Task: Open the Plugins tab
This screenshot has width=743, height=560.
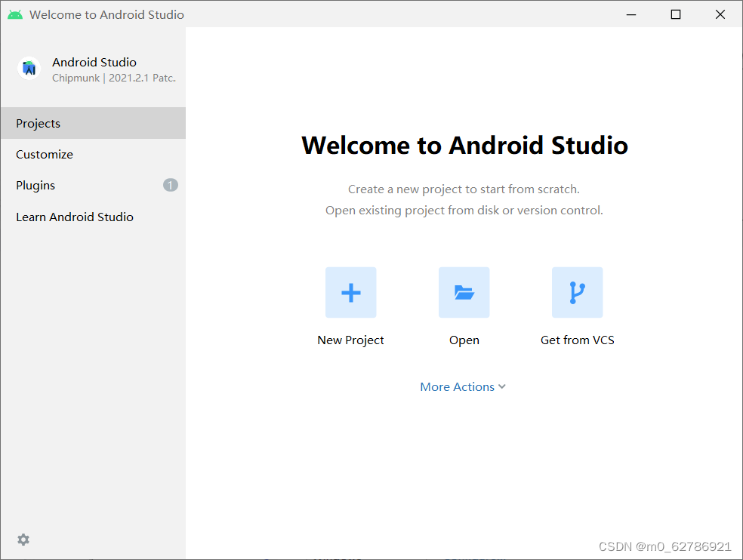Action: pyautogui.click(x=93, y=185)
